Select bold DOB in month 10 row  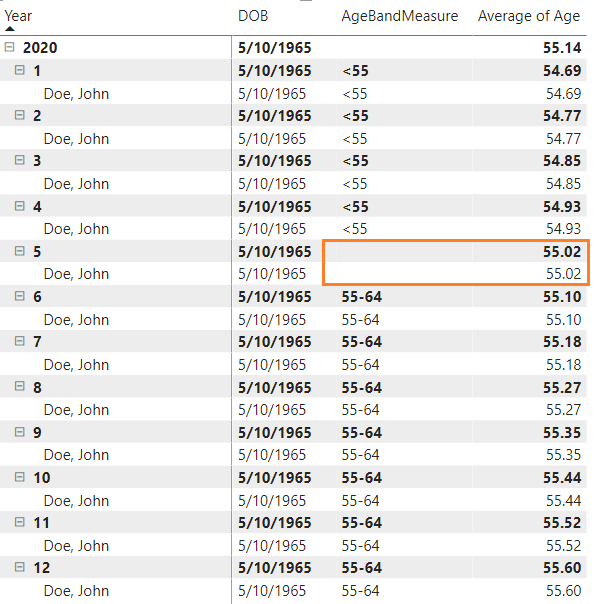click(274, 478)
